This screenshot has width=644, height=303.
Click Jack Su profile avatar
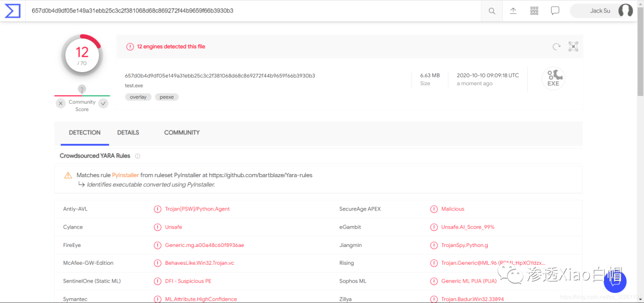click(x=626, y=11)
